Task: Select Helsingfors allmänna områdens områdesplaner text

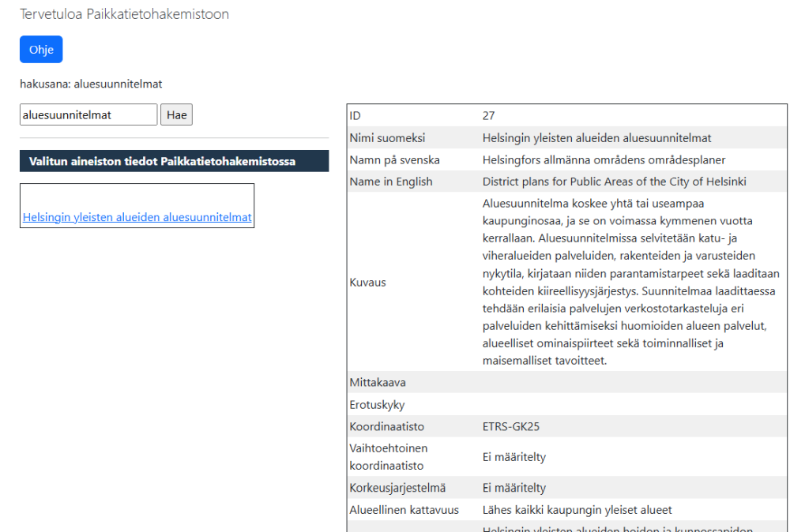Action: (x=604, y=160)
